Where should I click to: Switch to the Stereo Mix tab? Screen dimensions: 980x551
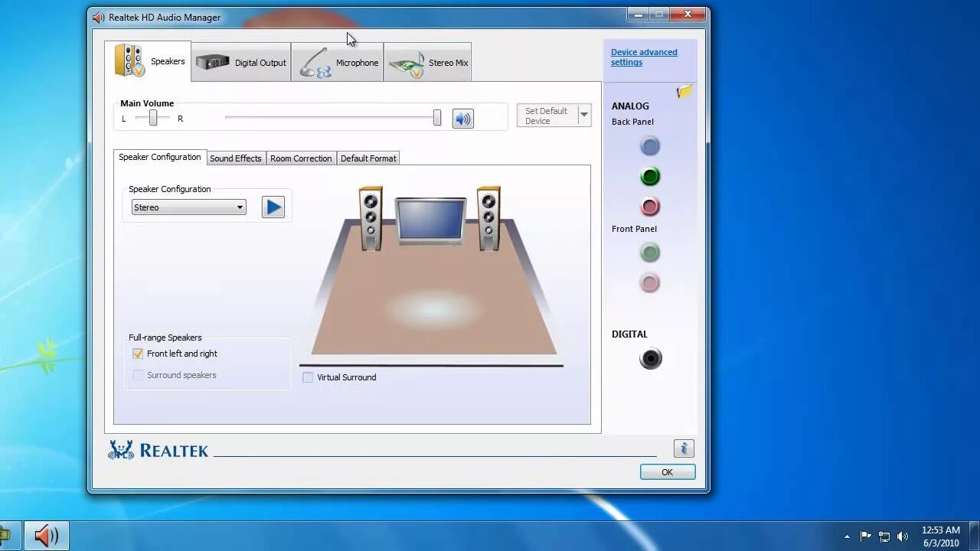click(x=427, y=62)
